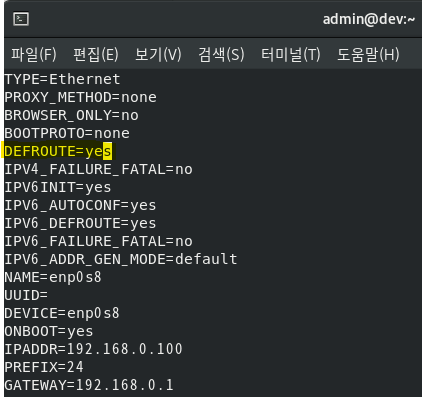Viewport: 422px width, 397px height.
Task: Open the 터미널(T) menu
Action: pos(290,54)
